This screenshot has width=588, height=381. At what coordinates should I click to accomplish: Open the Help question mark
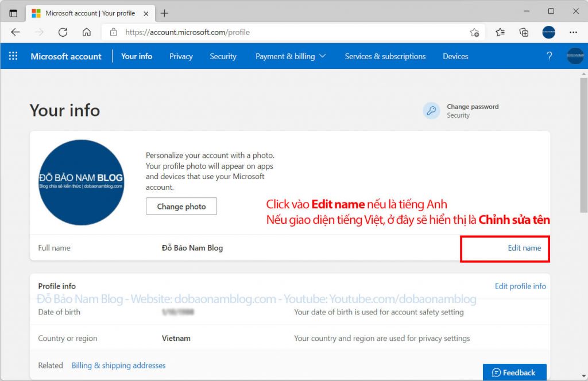(x=549, y=56)
